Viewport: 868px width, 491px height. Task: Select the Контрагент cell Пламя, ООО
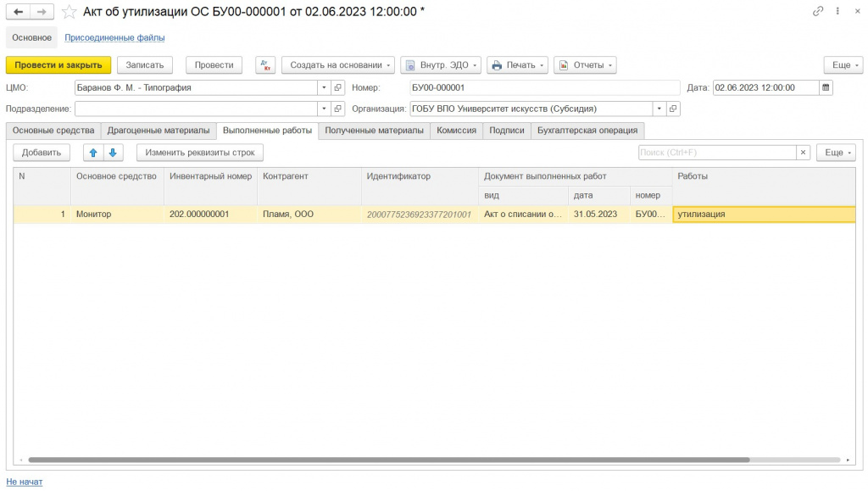tap(309, 215)
